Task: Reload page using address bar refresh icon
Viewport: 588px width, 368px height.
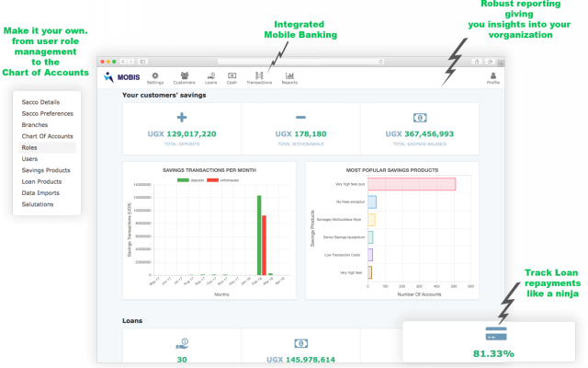Action: [x=380, y=62]
